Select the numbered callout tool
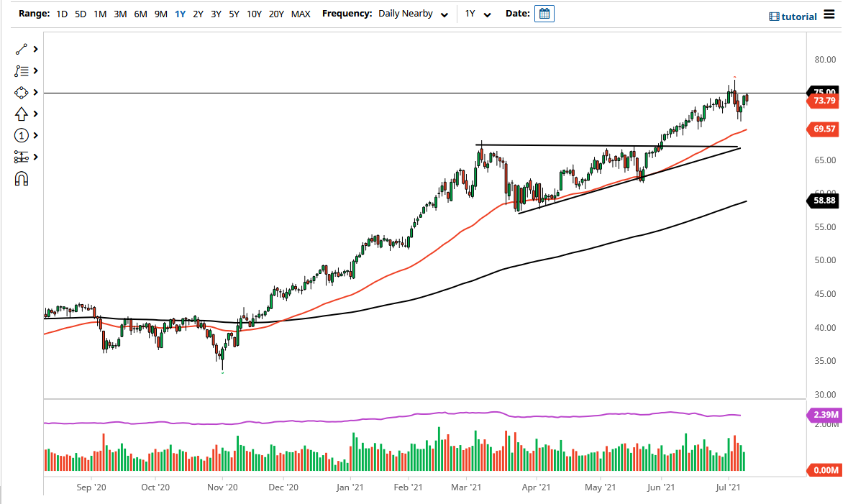The height and width of the screenshot is (504, 848). coord(22,135)
